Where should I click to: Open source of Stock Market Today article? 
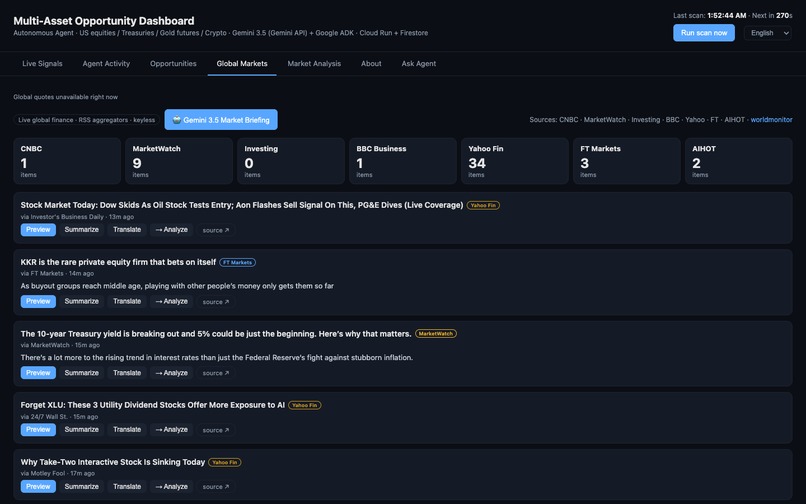point(216,230)
